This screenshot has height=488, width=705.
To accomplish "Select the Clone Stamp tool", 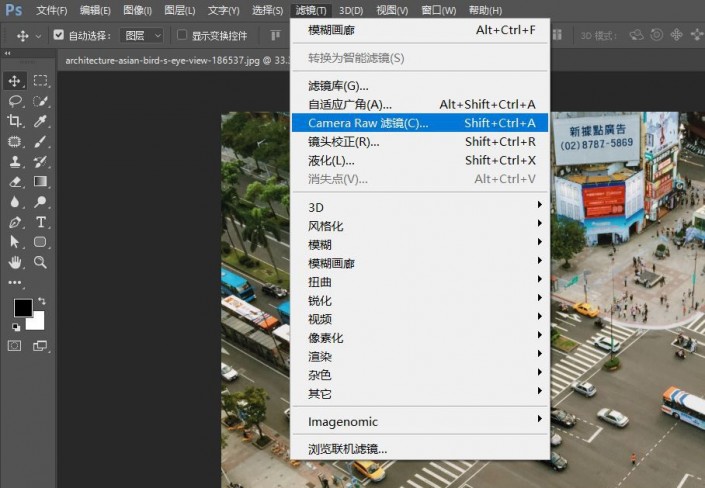I will [x=14, y=161].
